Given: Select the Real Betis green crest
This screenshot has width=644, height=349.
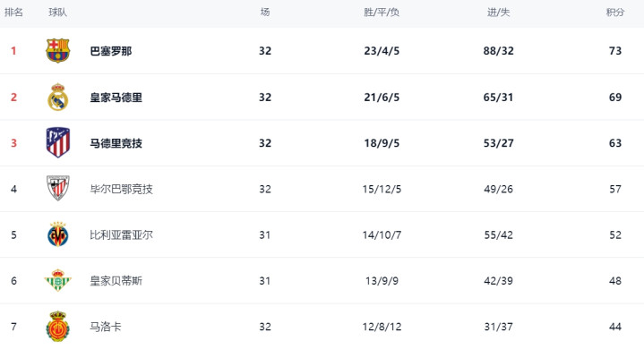Looking at the screenshot, I should click(58, 280).
